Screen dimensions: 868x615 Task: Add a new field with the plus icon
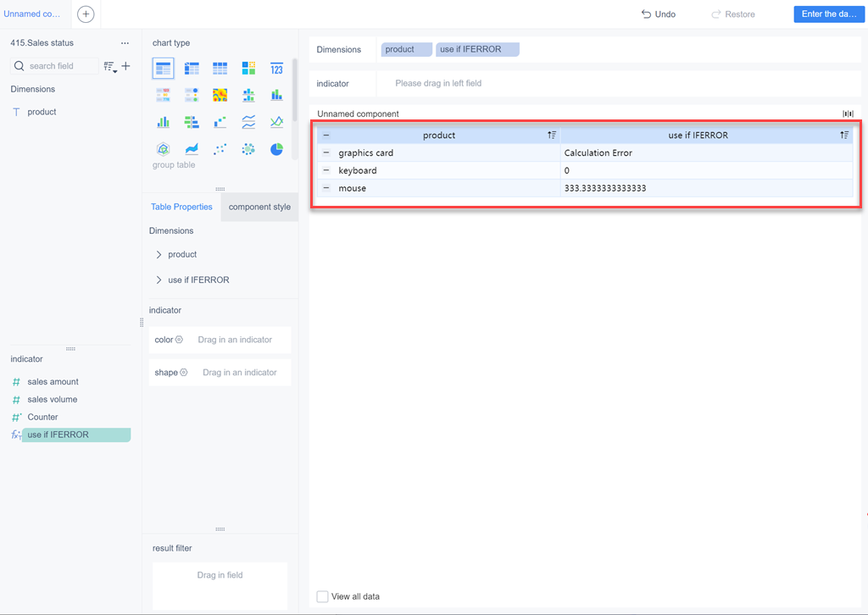(126, 66)
